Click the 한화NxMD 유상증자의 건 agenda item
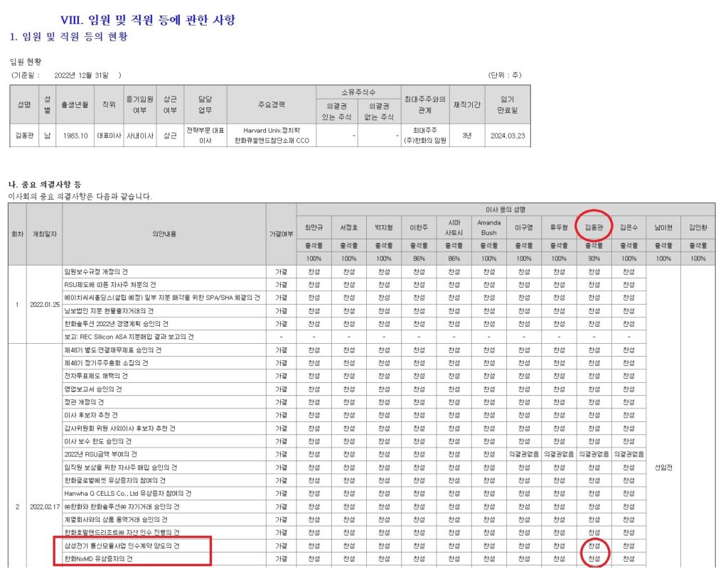This screenshot has height=574, width=728. point(100,559)
